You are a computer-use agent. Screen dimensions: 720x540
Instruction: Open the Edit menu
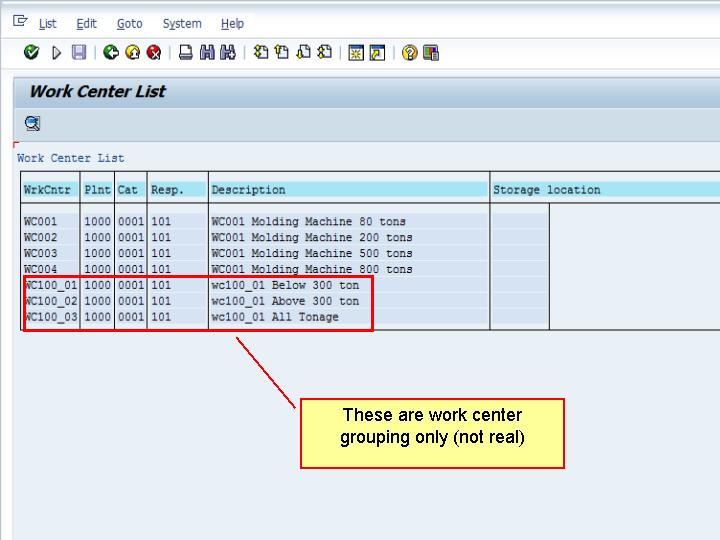[86, 23]
